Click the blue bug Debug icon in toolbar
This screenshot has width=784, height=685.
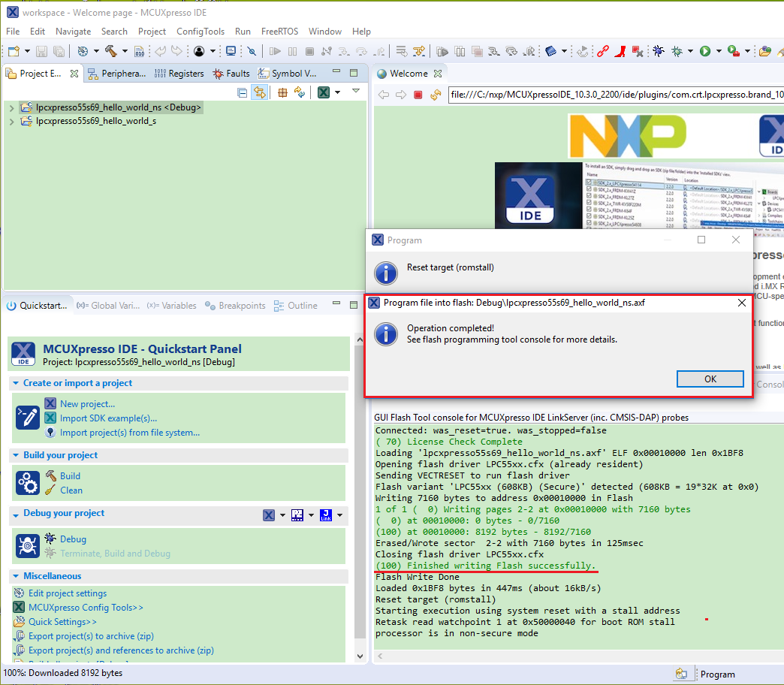658,51
